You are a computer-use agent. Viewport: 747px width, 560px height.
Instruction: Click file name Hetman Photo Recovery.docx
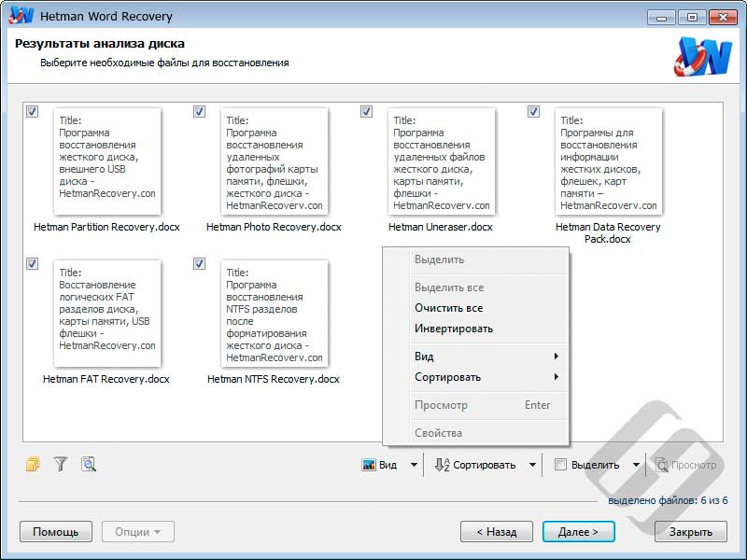274,227
